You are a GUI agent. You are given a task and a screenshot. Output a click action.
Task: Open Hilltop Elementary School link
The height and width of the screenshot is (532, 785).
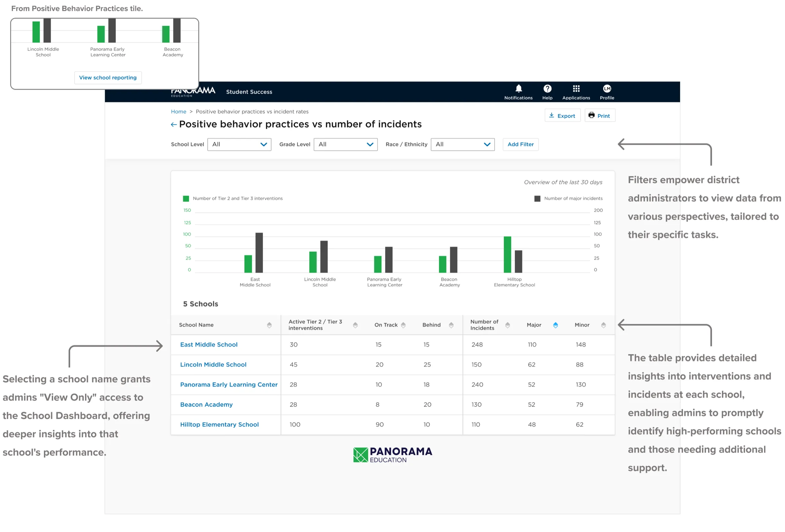click(x=219, y=424)
